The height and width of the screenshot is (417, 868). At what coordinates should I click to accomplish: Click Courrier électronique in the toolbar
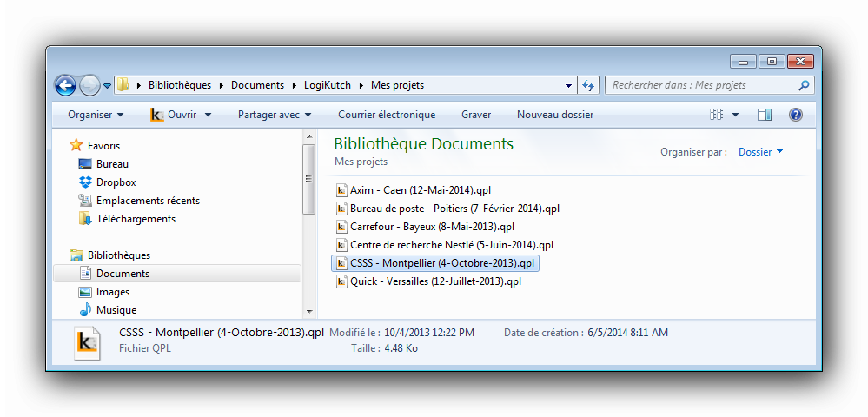click(x=387, y=115)
